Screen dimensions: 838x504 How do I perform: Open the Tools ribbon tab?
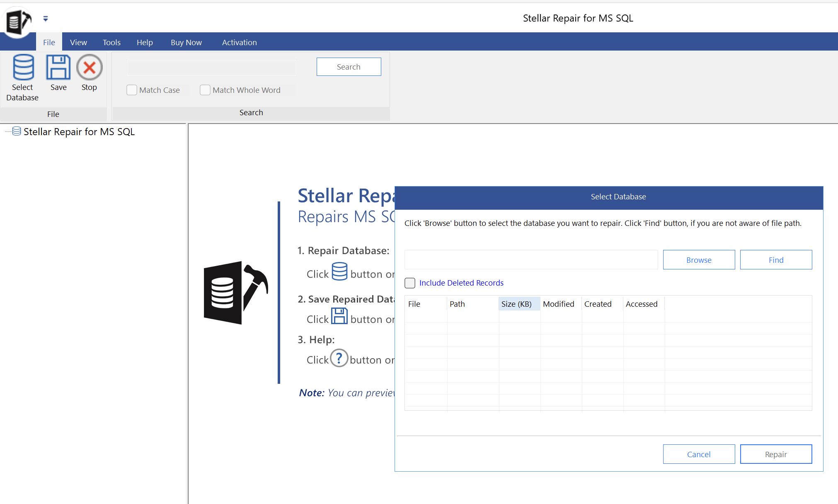(111, 42)
